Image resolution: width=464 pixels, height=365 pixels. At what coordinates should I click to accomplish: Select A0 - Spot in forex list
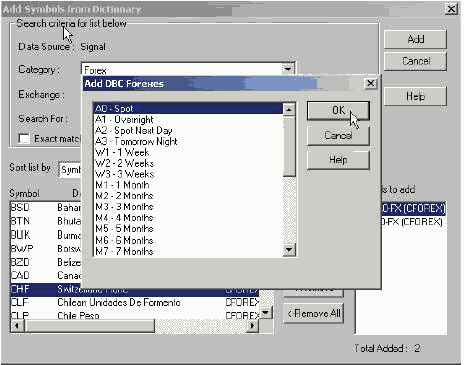(188, 109)
